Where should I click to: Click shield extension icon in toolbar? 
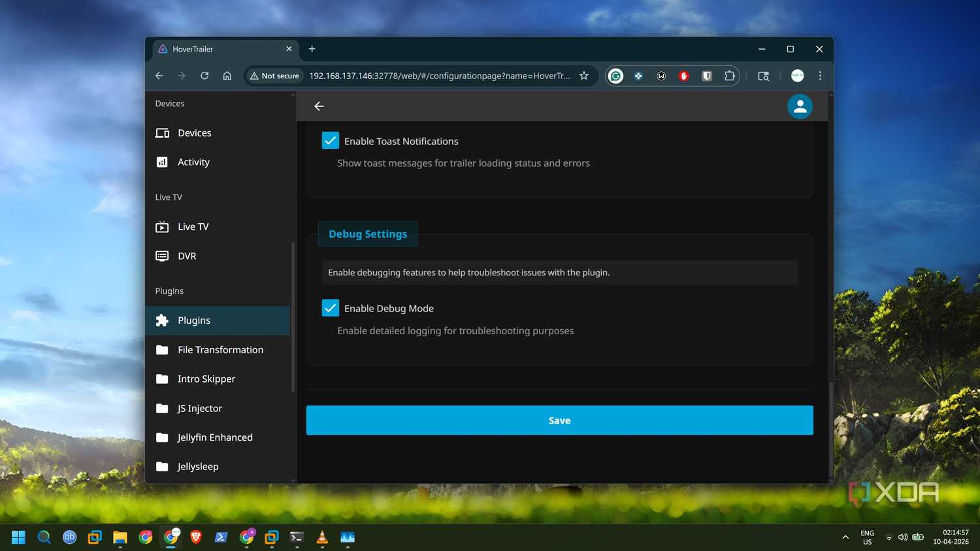707,76
